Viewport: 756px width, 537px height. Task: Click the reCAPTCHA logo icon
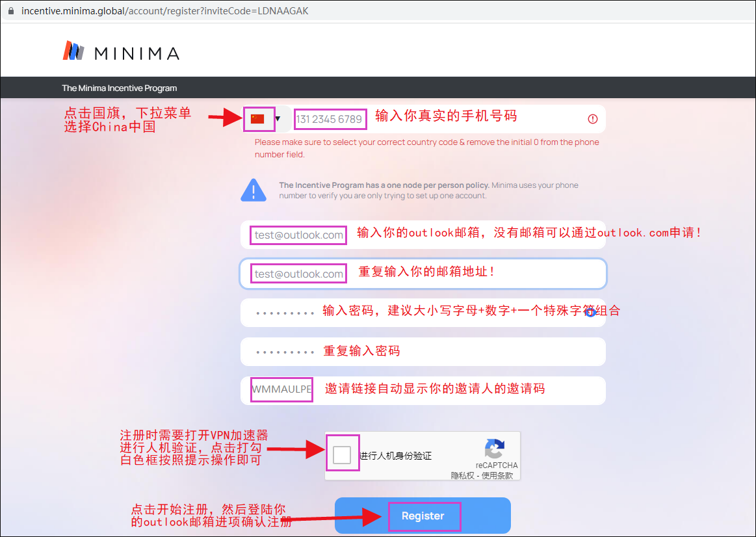point(495,449)
